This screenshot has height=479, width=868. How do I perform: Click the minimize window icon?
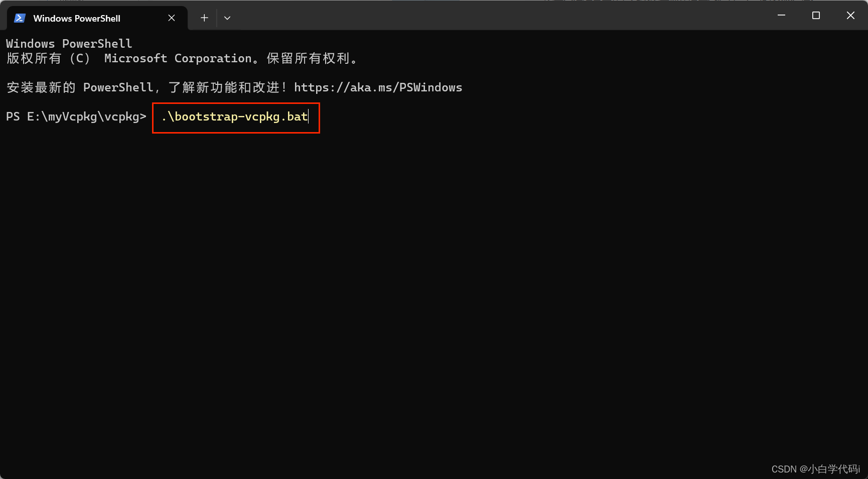point(781,15)
